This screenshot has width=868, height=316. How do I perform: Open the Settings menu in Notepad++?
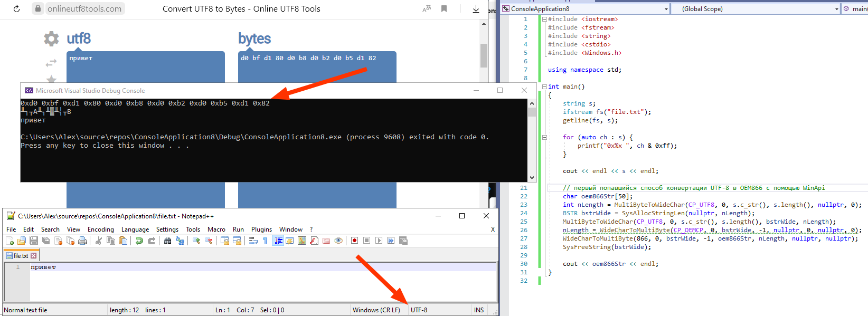click(167, 229)
